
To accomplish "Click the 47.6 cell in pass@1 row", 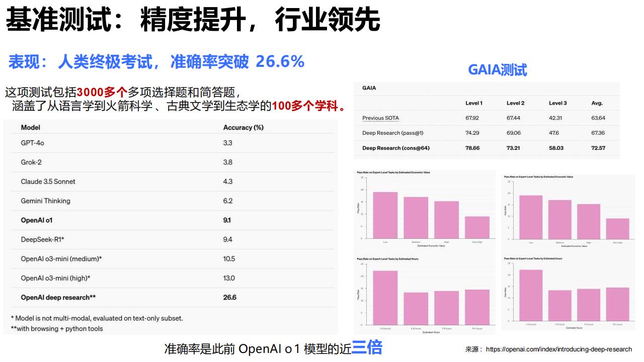I will point(554,133).
